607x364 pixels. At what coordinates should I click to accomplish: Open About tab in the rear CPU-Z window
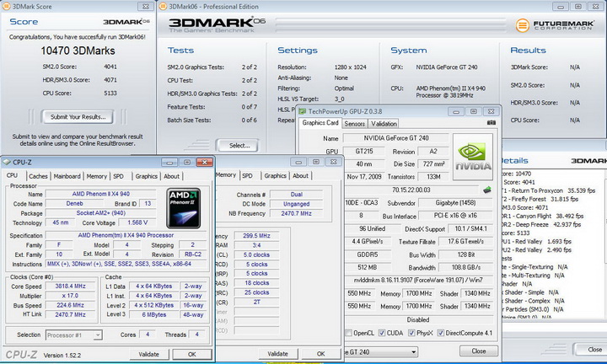[300, 176]
